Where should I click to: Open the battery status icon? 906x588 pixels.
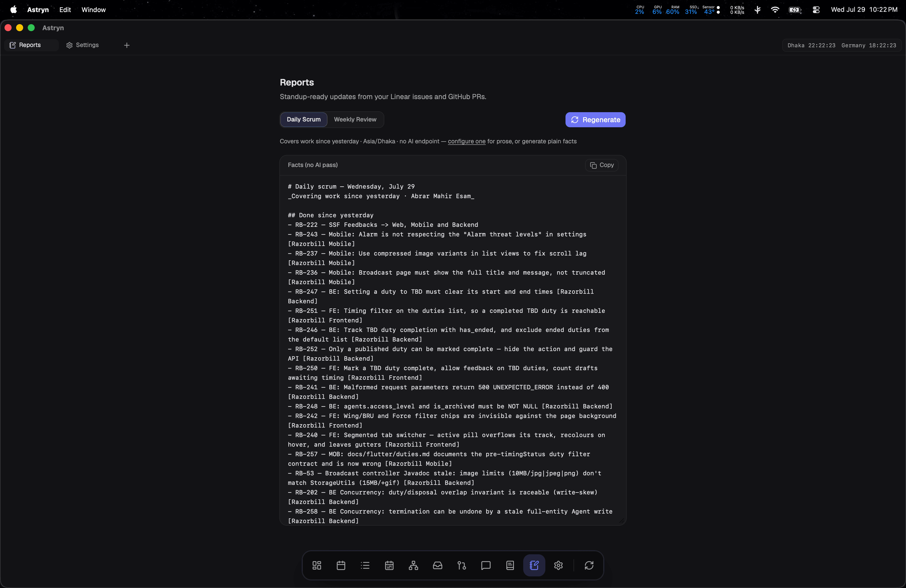(795, 10)
